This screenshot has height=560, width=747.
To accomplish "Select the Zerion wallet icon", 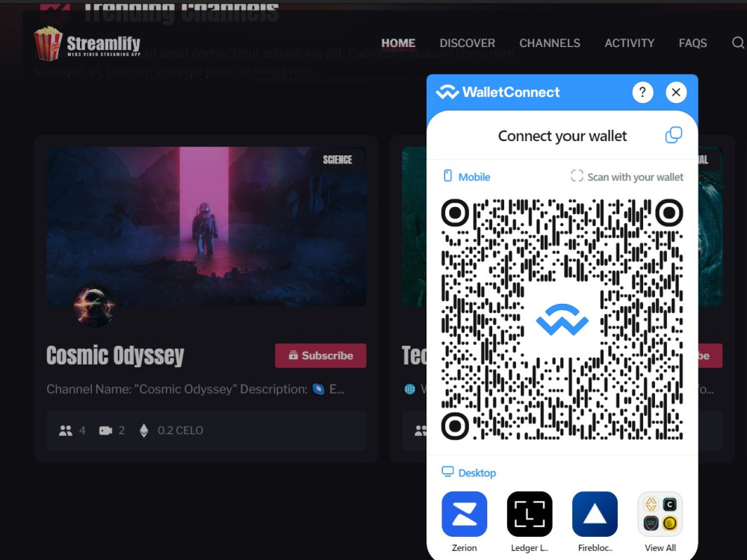I will click(x=464, y=514).
